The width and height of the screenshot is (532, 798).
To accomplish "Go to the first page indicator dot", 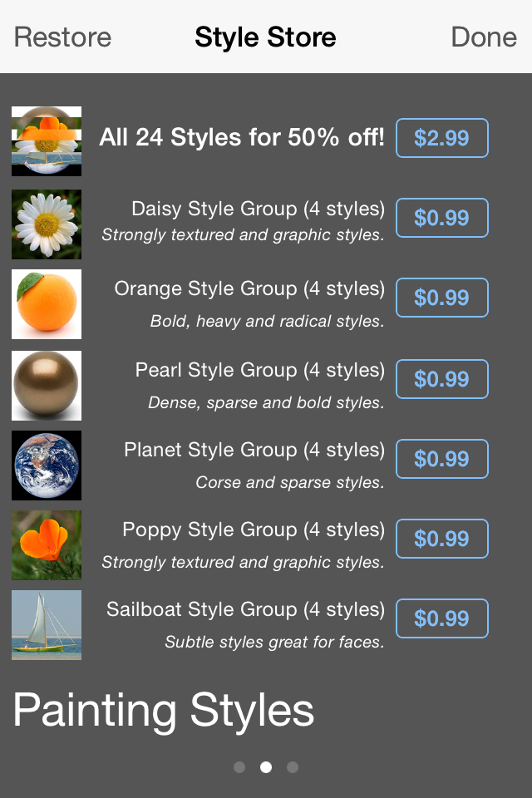I will tap(239, 767).
